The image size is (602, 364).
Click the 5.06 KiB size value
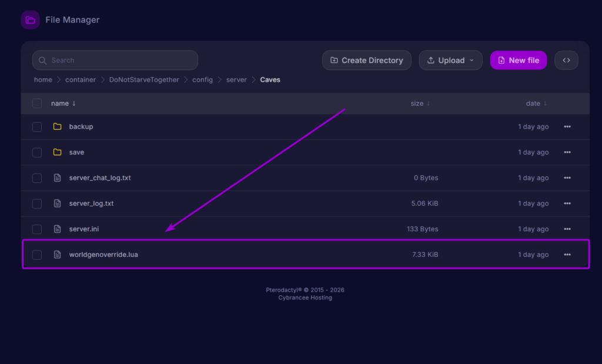[424, 203]
